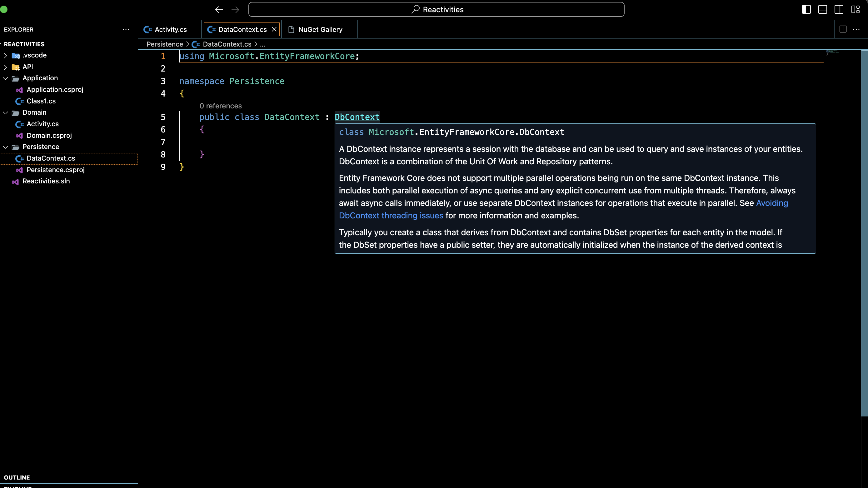Open editor more actions ellipsis

[x=856, y=29]
